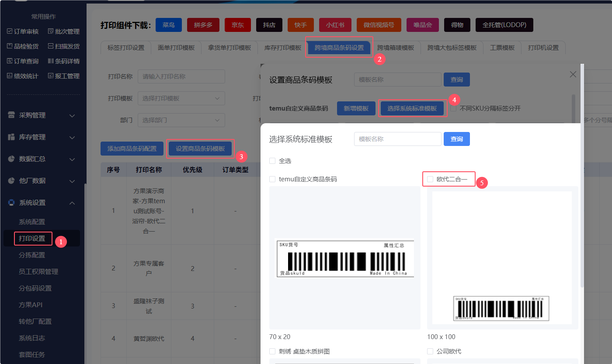Open 打印设置 in the sidebar

coord(32,239)
